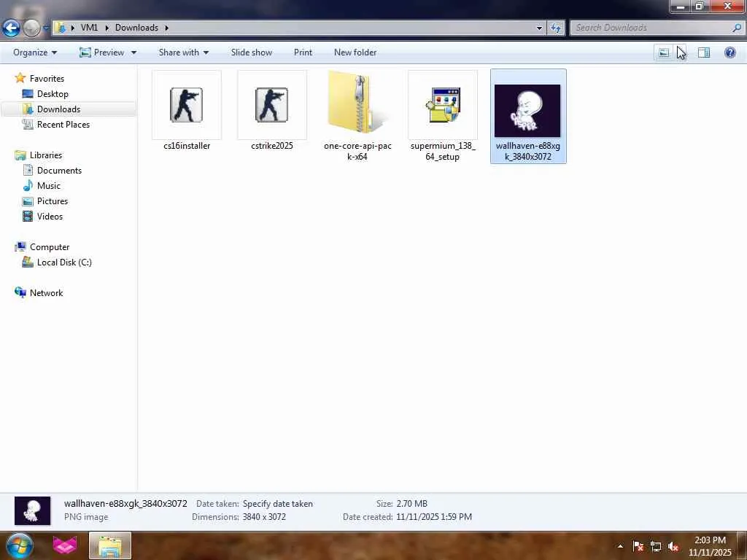Select Network in the navigation pane
The height and width of the screenshot is (560, 747).
[x=46, y=293]
